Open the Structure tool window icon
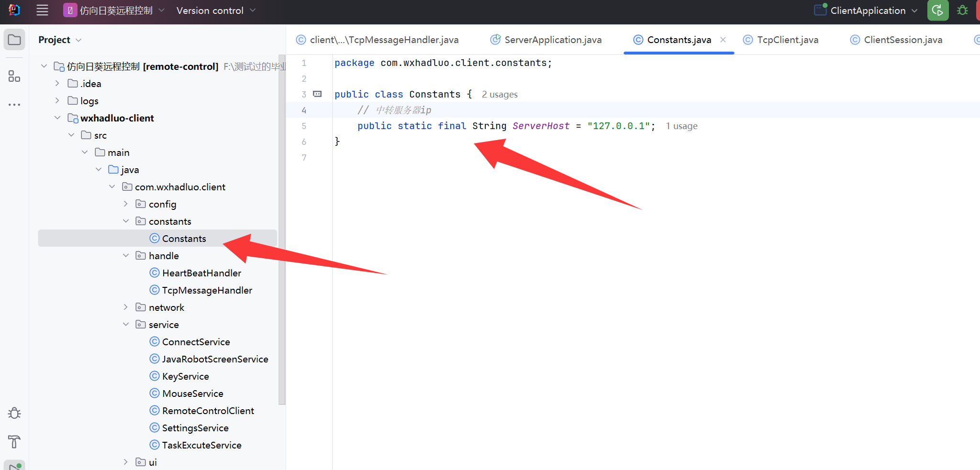Image resolution: width=980 pixels, height=470 pixels. click(14, 76)
